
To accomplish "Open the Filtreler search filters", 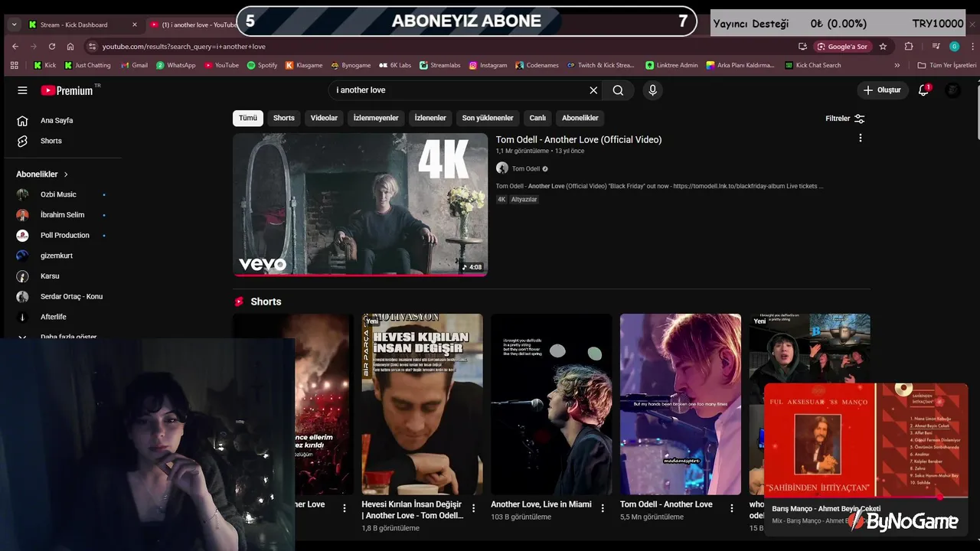I will tap(845, 119).
